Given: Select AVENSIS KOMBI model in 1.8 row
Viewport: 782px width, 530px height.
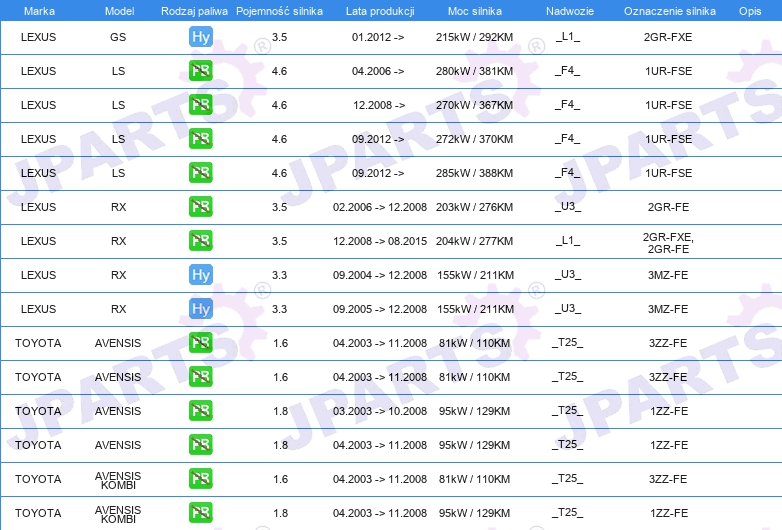Looking at the screenshot, I should tap(118, 514).
